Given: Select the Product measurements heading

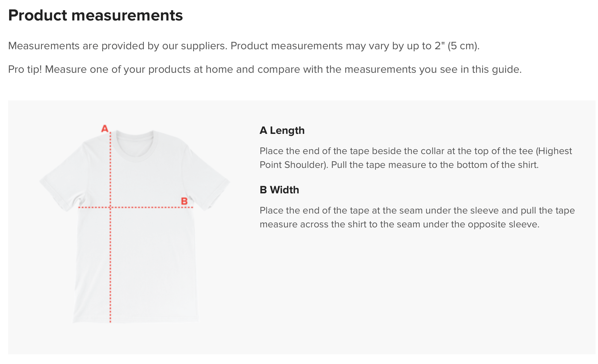Looking at the screenshot, I should 95,15.
